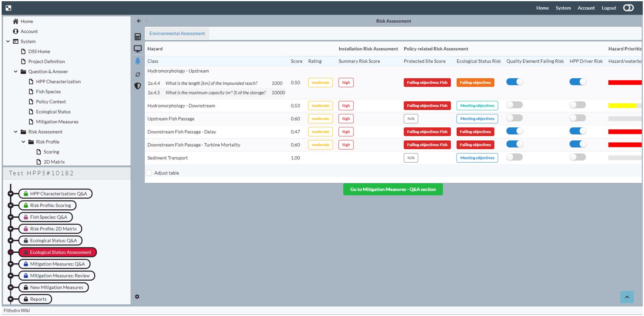Turn off Quality Element Failing Risk for Hydromorphology Upstream
The height and width of the screenshot is (316, 644).
tap(514, 82)
